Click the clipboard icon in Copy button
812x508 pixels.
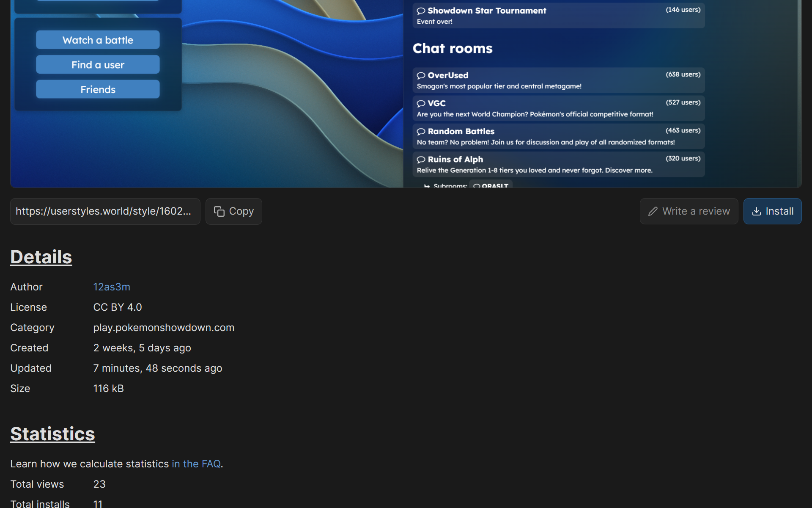(219, 211)
